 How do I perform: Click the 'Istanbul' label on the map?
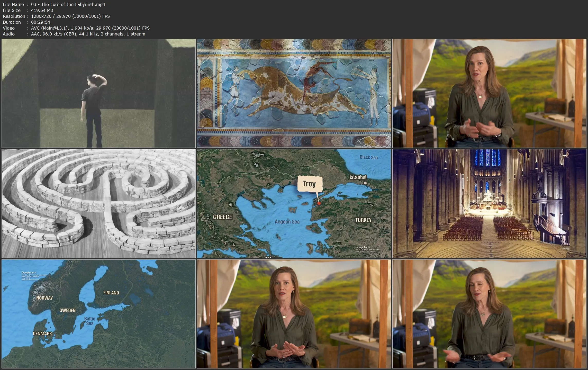pos(358,177)
